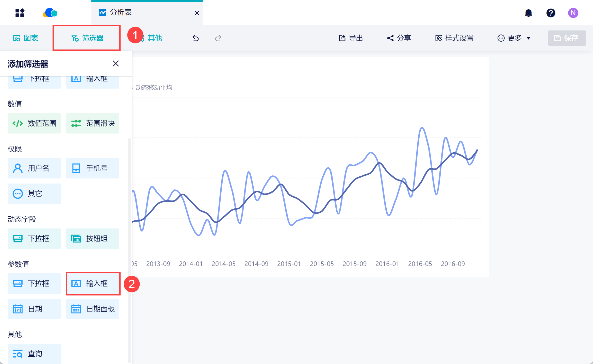Click the filter panel scrollbar
The height and width of the screenshot is (364, 593).
tap(129, 250)
